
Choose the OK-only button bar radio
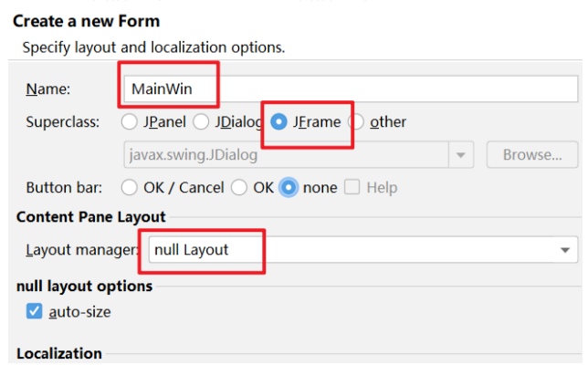(x=239, y=187)
